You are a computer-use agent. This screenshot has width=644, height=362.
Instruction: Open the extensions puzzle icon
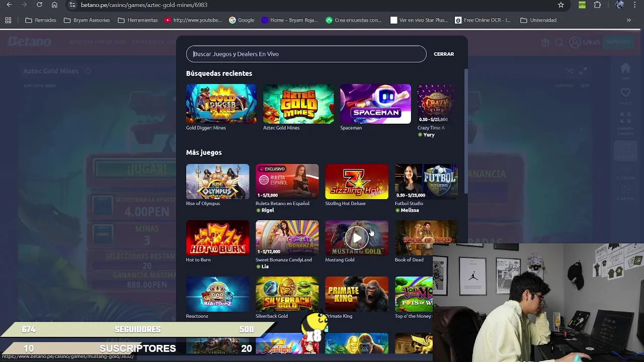(x=598, y=5)
